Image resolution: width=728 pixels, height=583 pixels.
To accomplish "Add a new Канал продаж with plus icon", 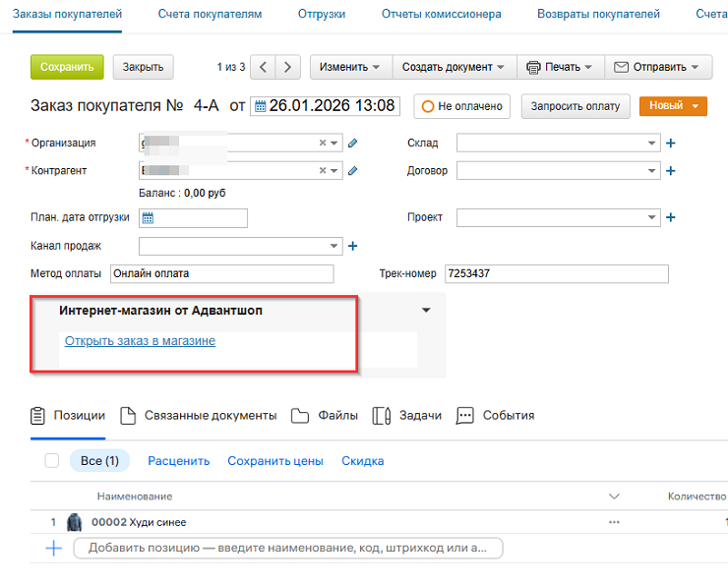I will [353, 246].
